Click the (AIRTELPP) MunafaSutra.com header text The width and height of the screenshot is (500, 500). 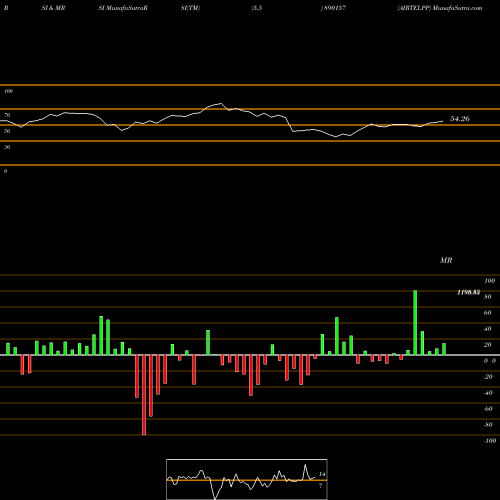point(440,8)
